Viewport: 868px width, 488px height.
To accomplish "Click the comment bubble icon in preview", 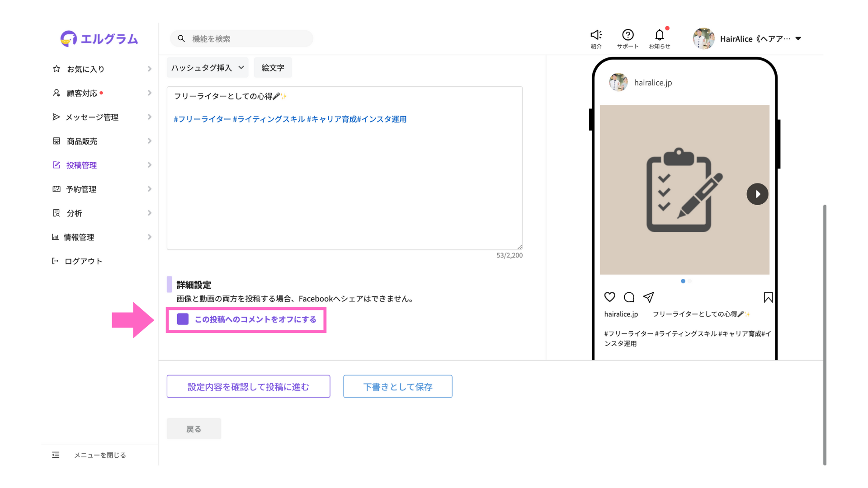I will pos(629,297).
